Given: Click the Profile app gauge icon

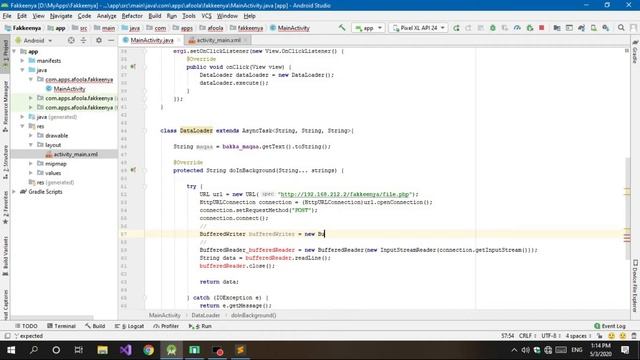Looking at the screenshot, I should pos(517,28).
